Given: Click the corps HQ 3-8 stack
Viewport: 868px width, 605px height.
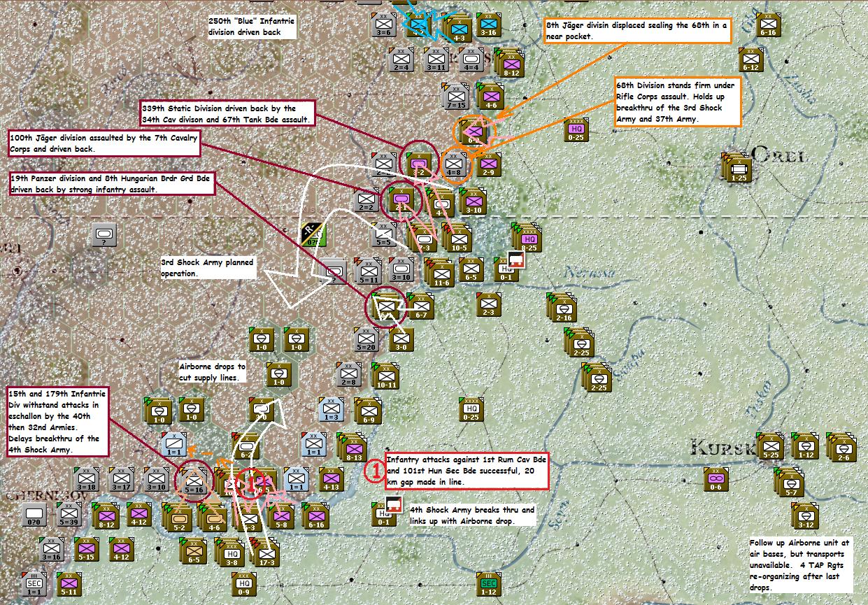Looking at the screenshot, I should 232,553.
